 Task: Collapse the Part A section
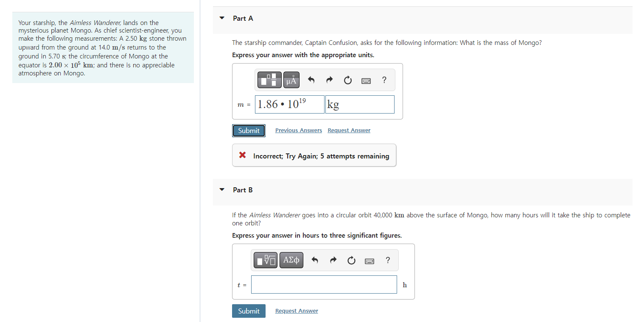[221, 18]
